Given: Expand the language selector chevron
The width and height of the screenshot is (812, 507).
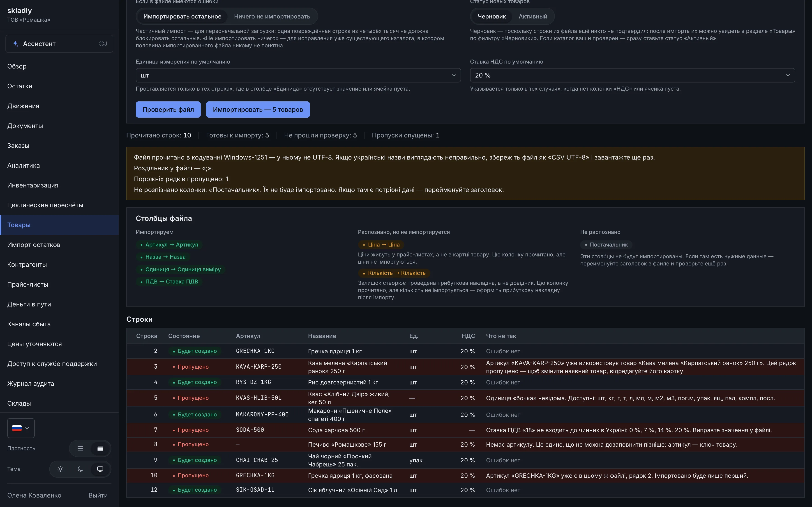Looking at the screenshot, I should [27, 428].
